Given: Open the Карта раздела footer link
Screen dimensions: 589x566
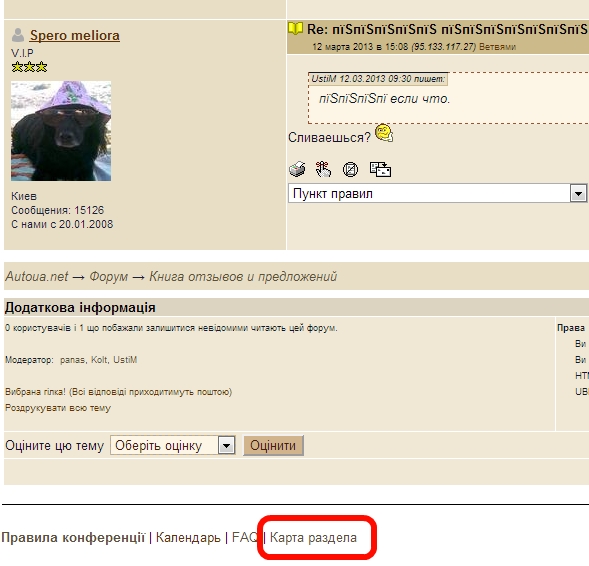Looking at the screenshot, I should click(x=313, y=537).
